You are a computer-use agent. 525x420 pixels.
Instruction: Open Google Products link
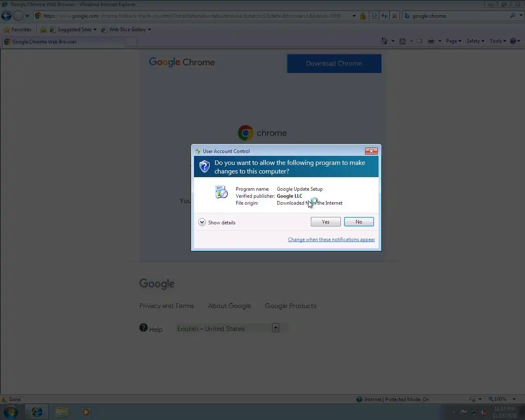[x=291, y=306]
